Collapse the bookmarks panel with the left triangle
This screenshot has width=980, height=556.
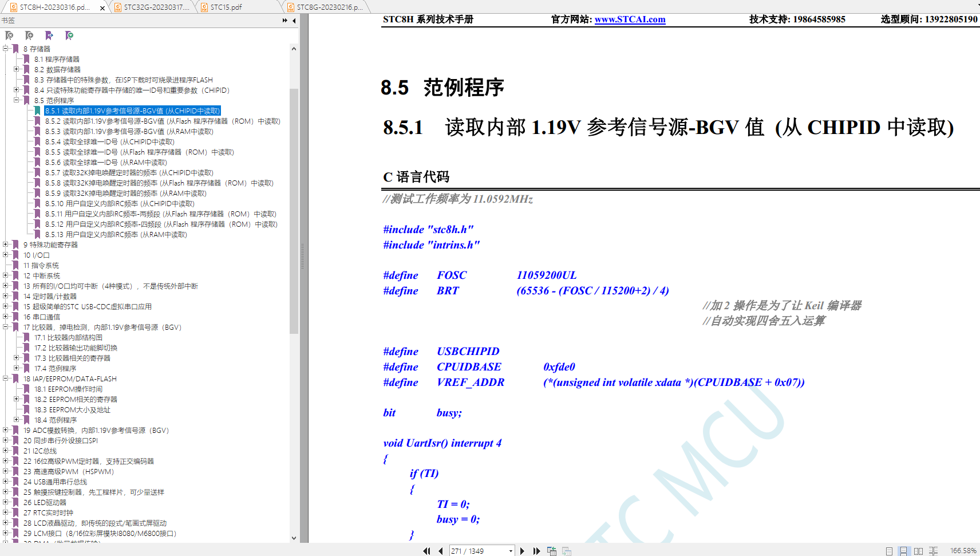(x=294, y=21)
